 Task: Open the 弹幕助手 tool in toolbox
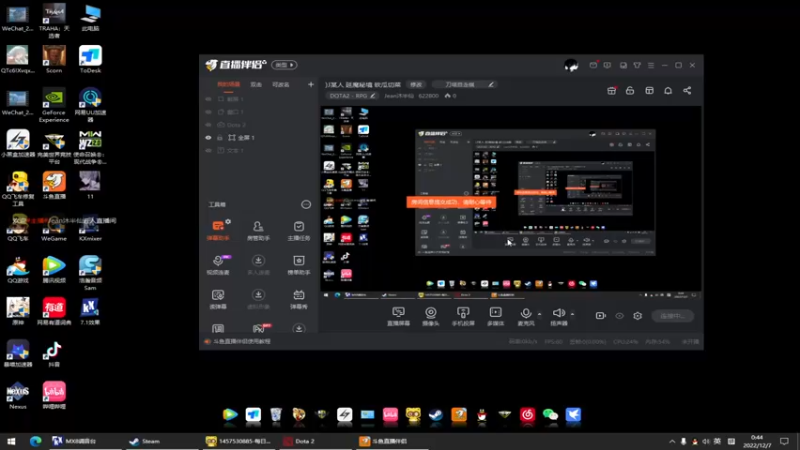(x=218, y=230)
